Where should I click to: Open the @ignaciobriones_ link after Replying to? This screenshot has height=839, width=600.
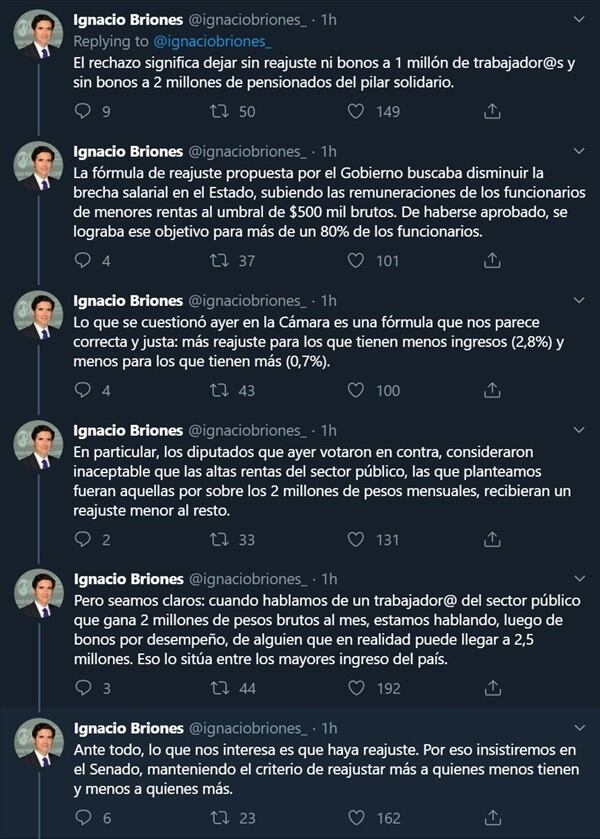tap(212, 41)
